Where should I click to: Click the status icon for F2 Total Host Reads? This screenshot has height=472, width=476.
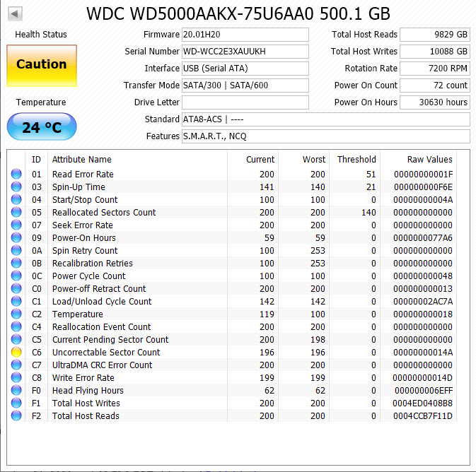(16, 416)
